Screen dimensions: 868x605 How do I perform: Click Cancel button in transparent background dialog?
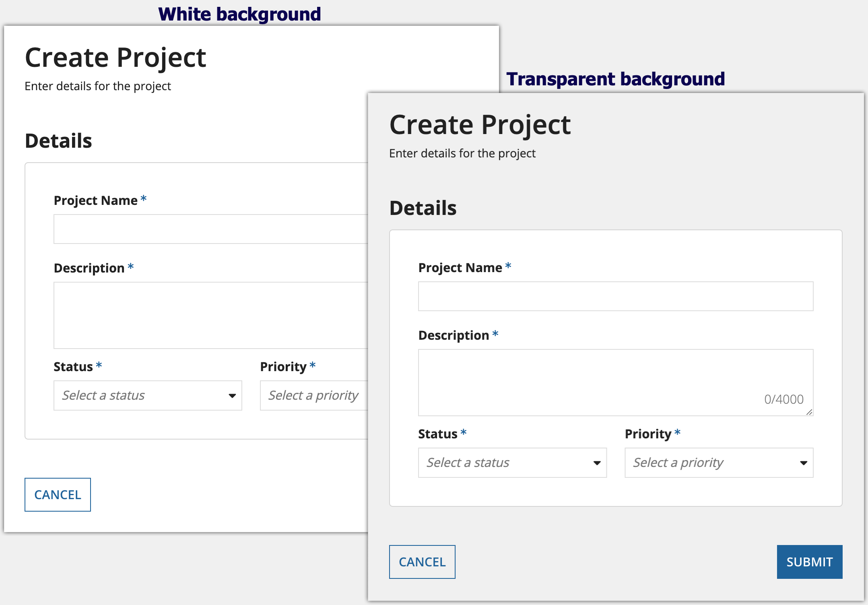pyautogui.click(x=422, y=562)
